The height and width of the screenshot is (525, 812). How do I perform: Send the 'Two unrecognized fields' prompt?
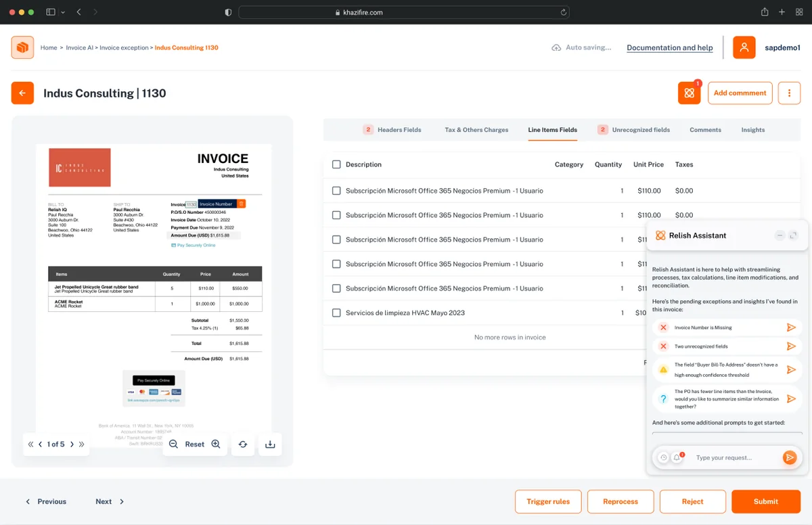point(791,346)
